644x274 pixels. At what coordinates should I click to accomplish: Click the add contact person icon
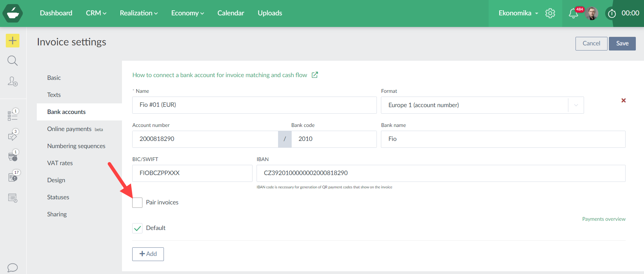click(13, 81)
